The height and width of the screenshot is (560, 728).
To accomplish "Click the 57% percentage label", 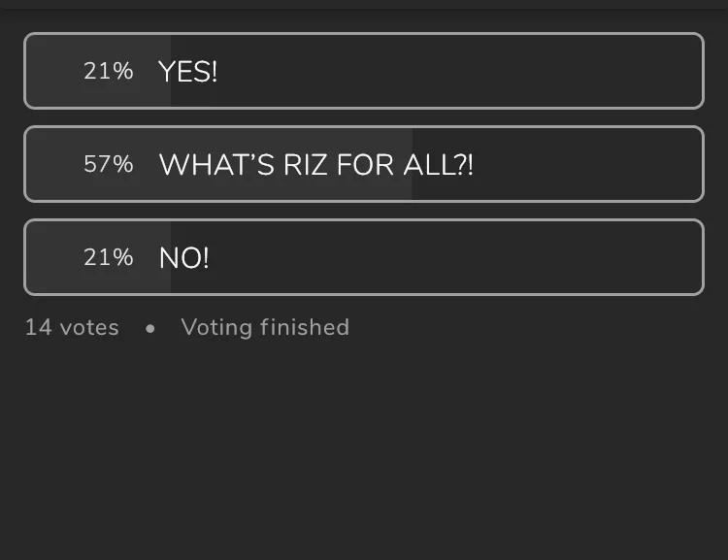I will pos(108,164).
